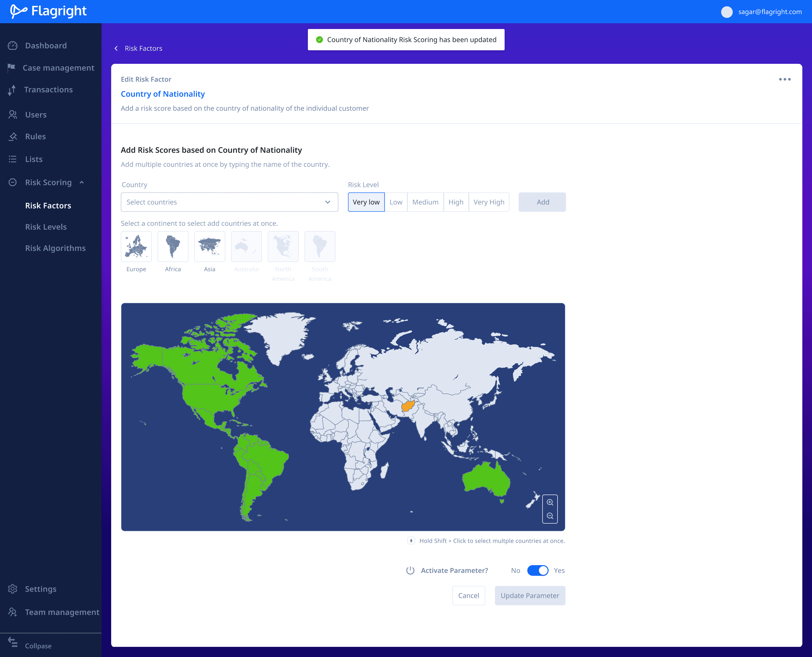Toggle the Activate Parameter switch
The height and width of the screenshot is (657, 812).
pos(537,570)
